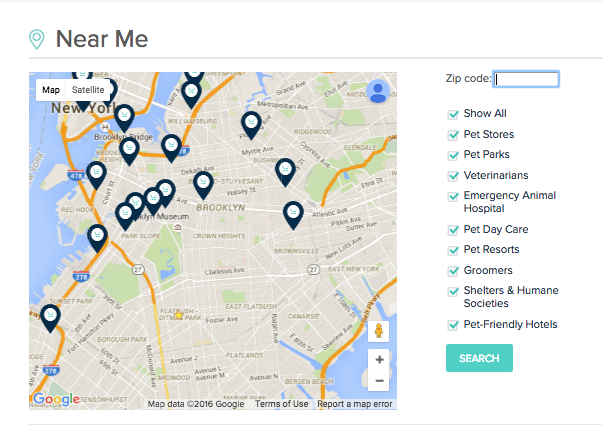The width and height of the screenshot is (602, 432).
Task: Open the Terms of Use link
Action: pos(281,404)
